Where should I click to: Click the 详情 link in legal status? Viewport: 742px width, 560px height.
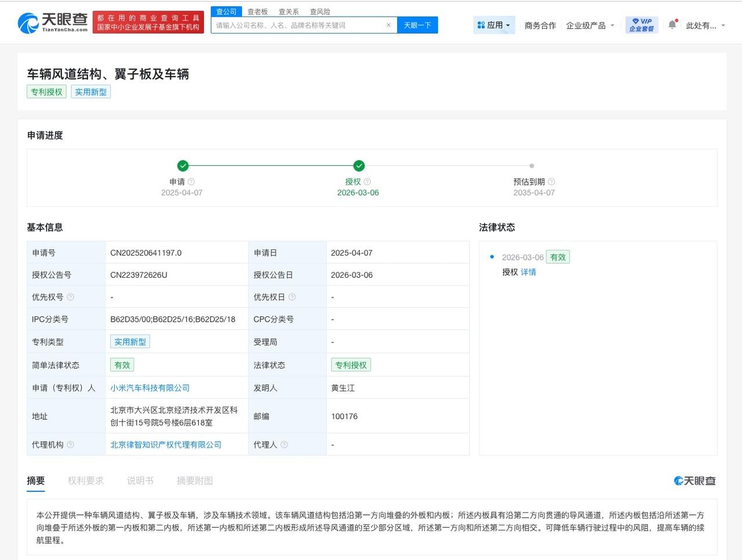528,272
